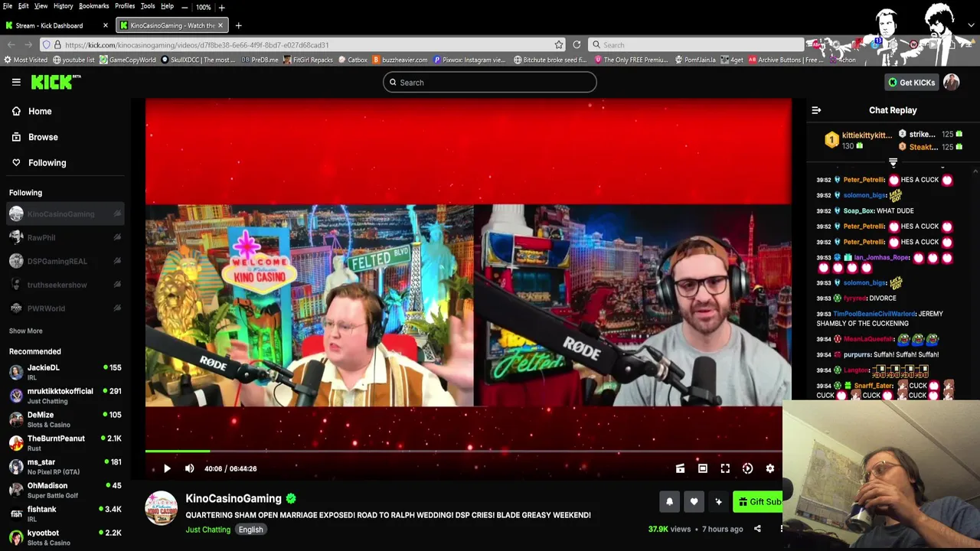
Task: Open a new browser tab
Action: point(238,25)
